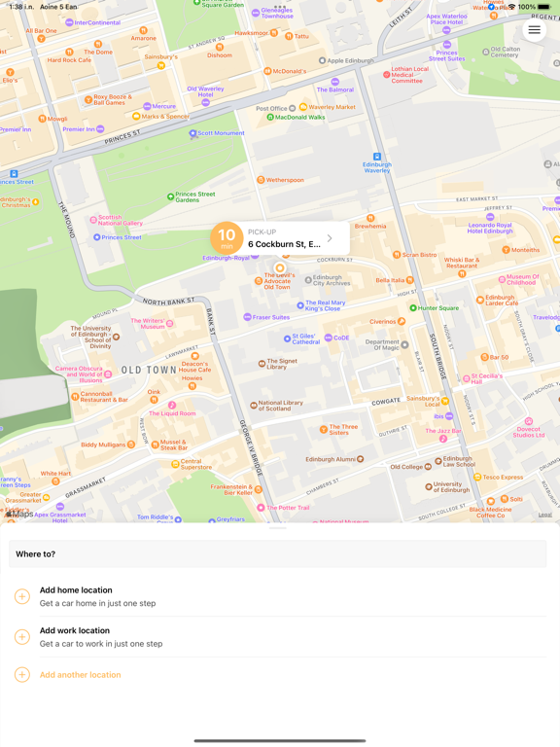Open the hamburger menu button

(534, 29)
